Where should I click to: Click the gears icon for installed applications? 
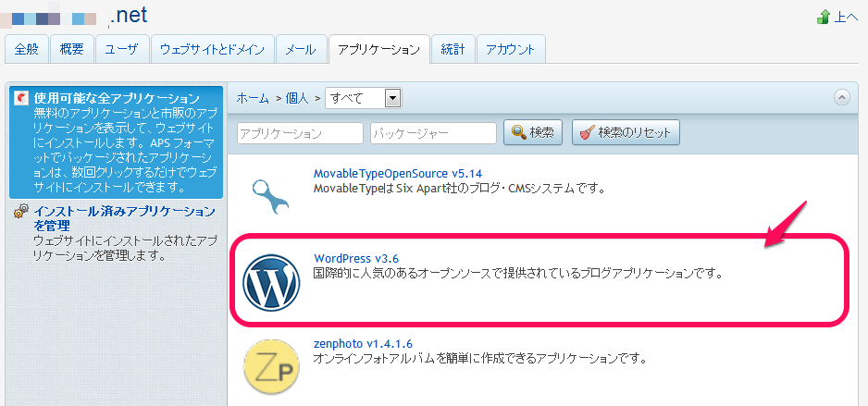pos(21,211)
